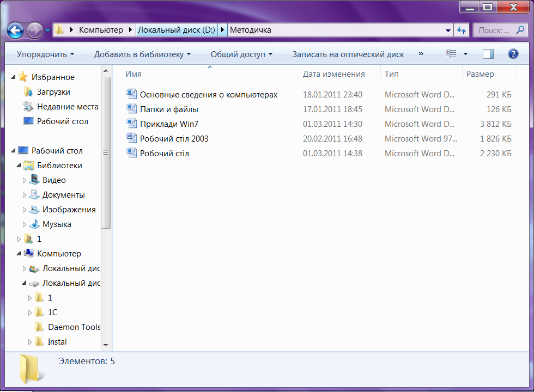Sort by the Тип column header
Viewport: 534px width, 392px height.
(392, 74)
